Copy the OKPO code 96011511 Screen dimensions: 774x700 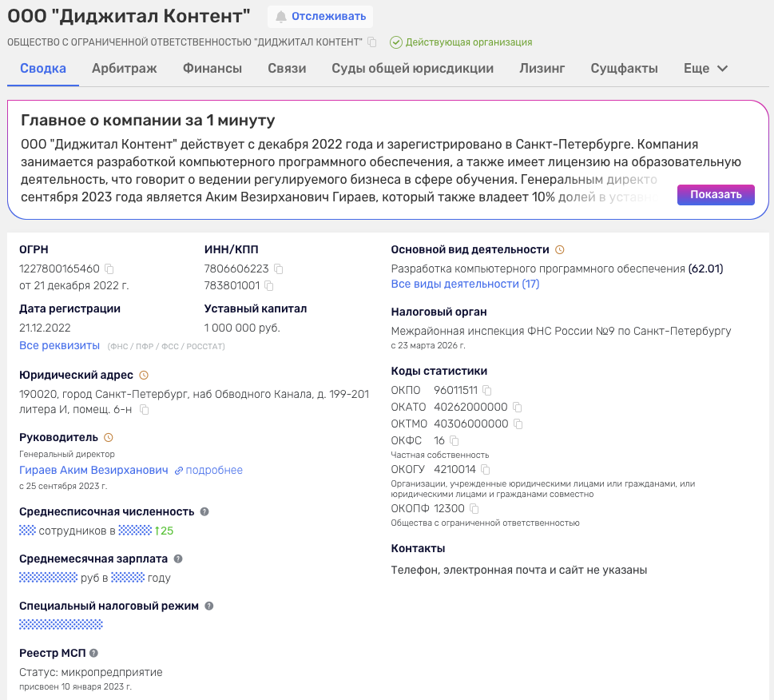click(487, 390)
